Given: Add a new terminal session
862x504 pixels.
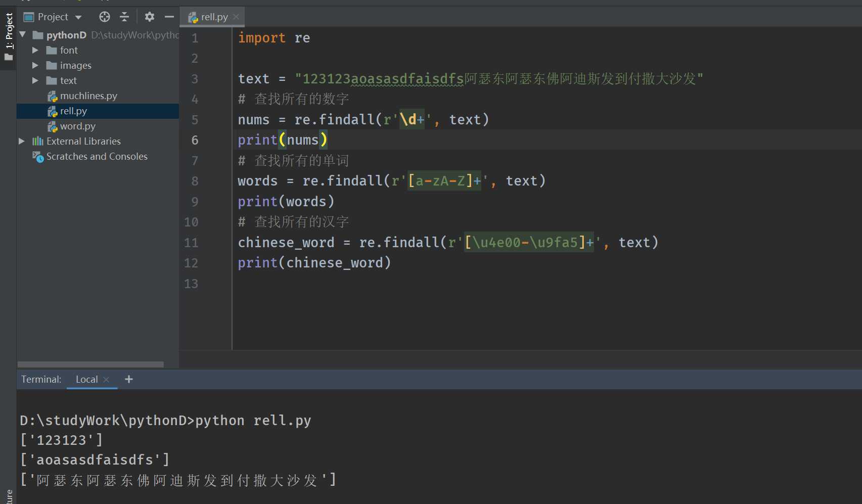Looking at the screenshot, I should [x=129, y=379].
